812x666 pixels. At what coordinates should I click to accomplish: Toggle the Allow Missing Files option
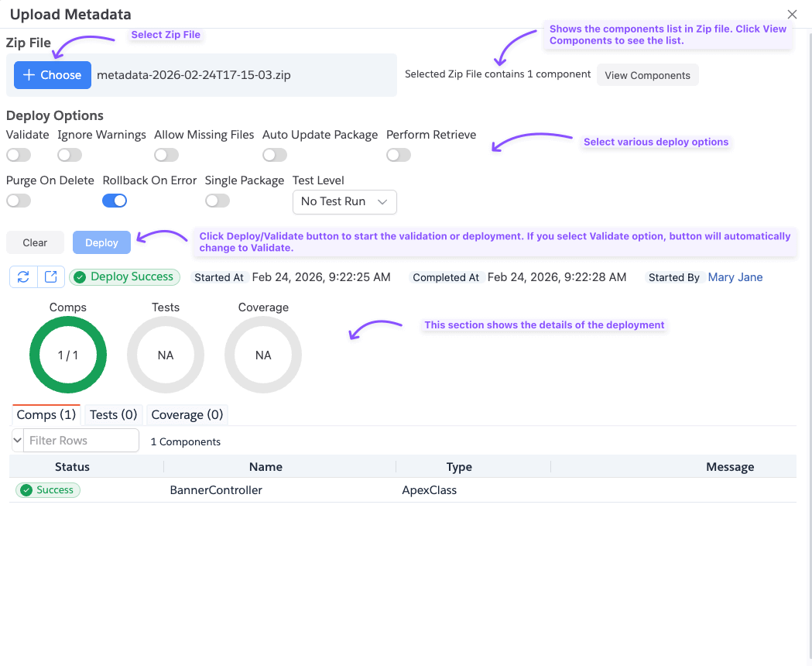(166, 155)
